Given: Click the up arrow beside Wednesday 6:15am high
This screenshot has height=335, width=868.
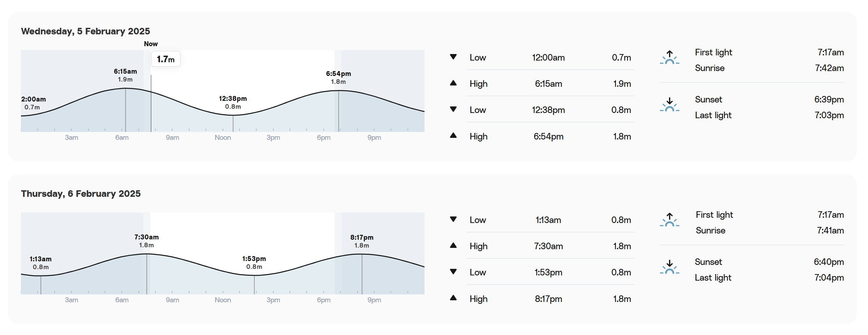Looking at the screenshot, I should [453, 83].
